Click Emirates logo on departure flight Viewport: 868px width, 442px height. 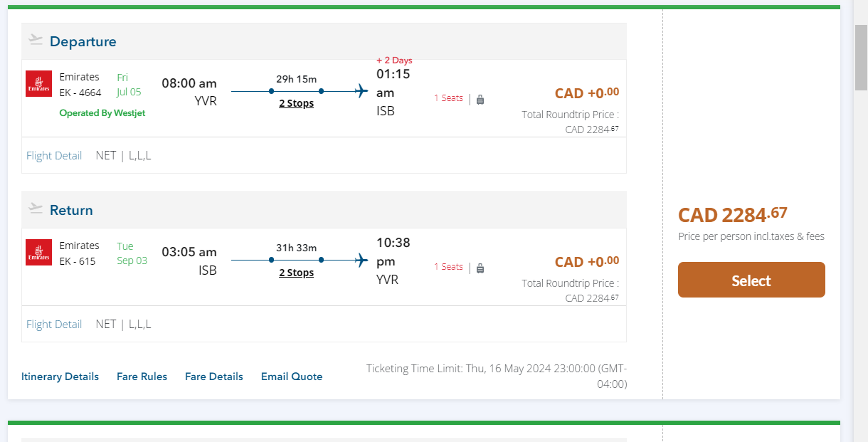click(x=38, y=84)
